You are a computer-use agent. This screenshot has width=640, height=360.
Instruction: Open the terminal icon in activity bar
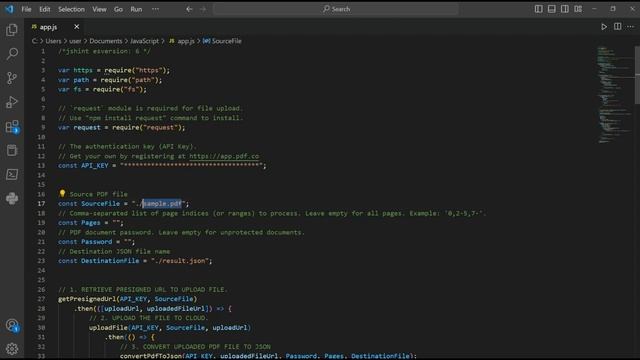pos(12,174)
